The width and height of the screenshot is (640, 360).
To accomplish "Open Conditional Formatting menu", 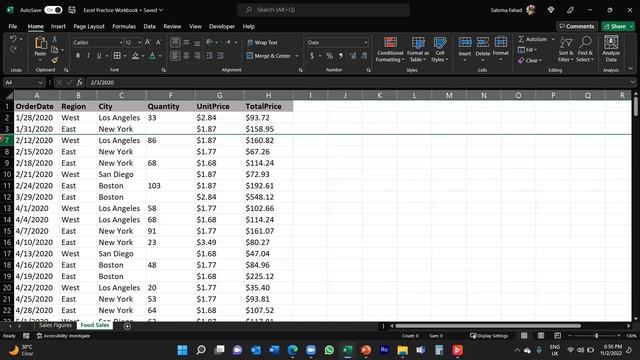I will tap(390, 49).
